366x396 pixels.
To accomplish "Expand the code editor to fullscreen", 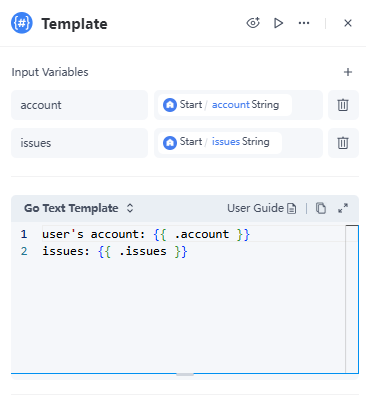I will click(343, 208).
